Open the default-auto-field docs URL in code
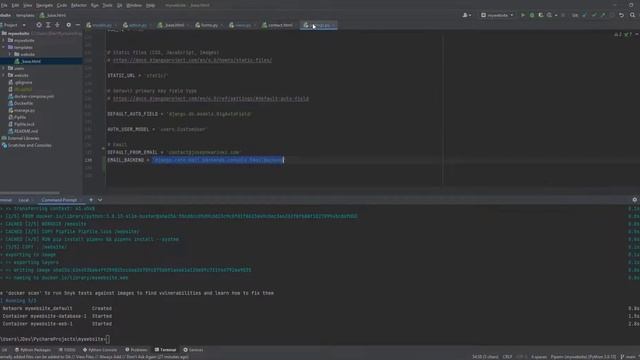This screenshot has width=640, height=360. (211, 99)
